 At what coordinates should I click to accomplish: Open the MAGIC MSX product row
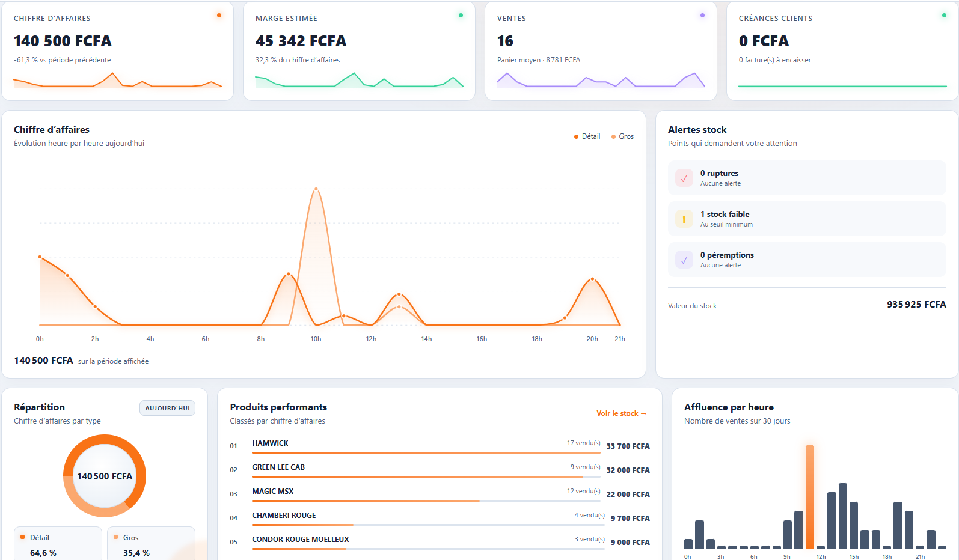pos(440,494)
